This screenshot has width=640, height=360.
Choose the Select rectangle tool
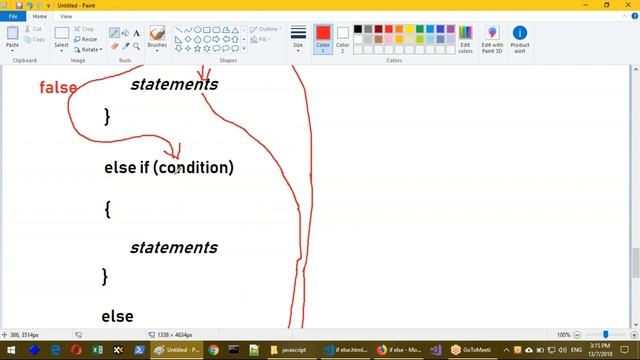(61, 33)
